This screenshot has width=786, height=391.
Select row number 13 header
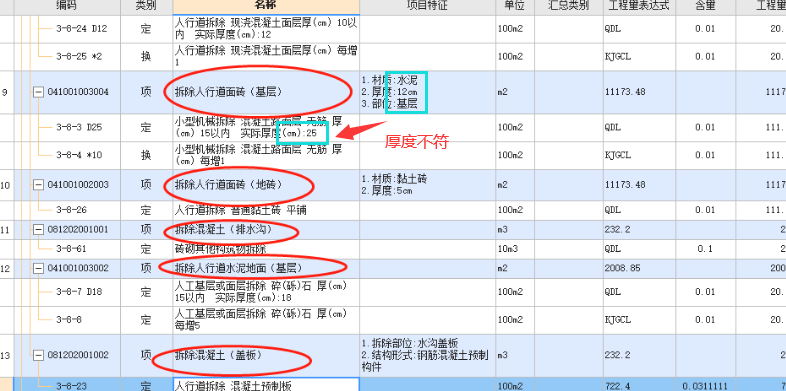tap(7, 355)
